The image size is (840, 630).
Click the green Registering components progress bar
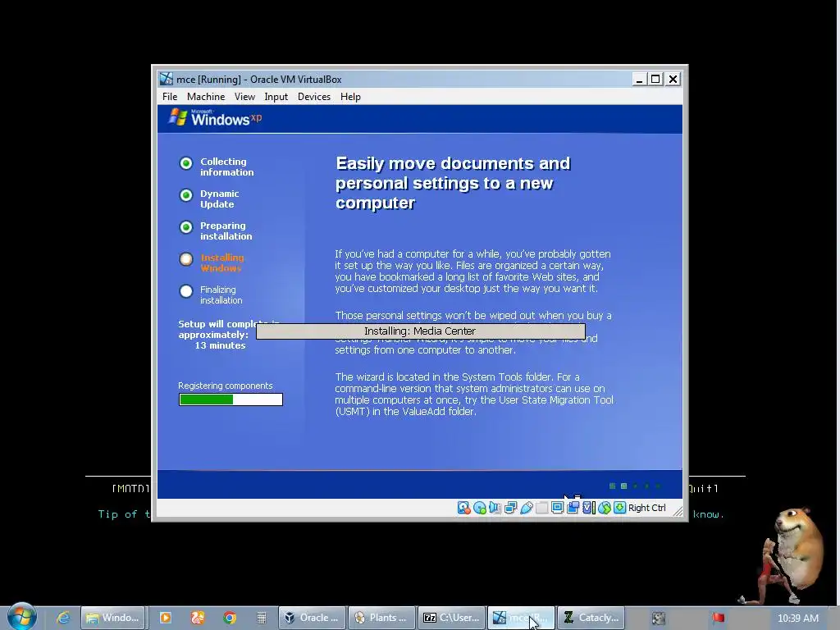pos(231,399)
